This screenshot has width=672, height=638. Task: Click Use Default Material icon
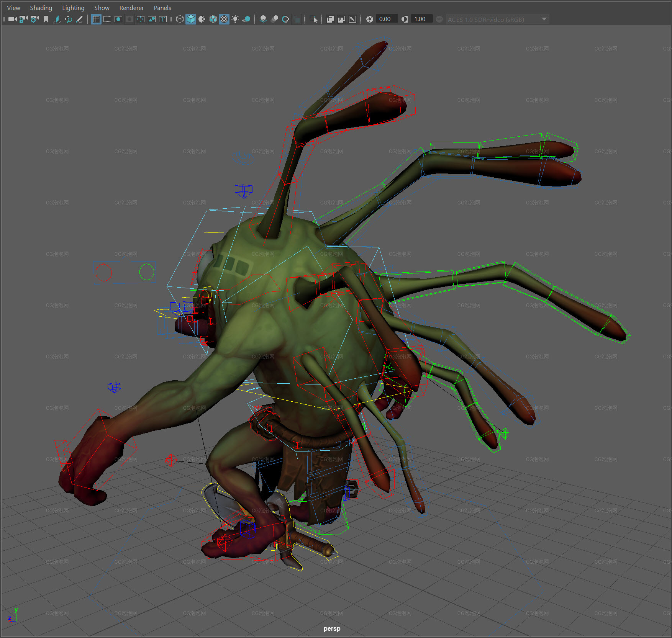(202, 19)
